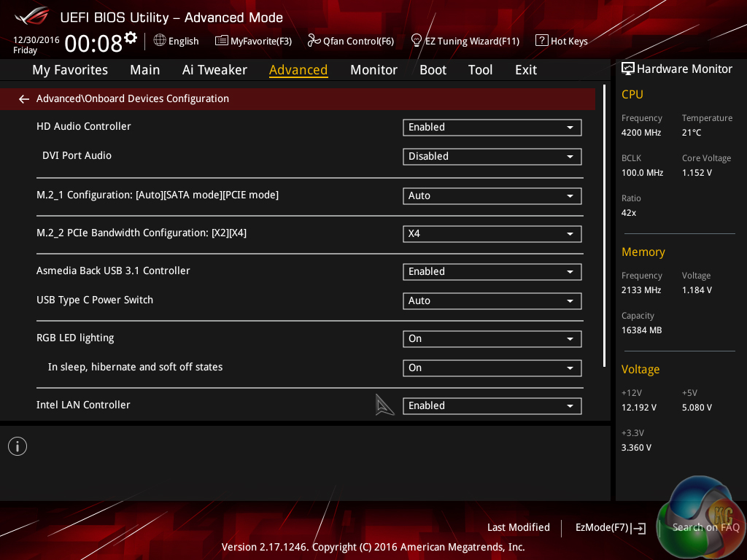Click the MyFavorite list icon
The image size is (747, 560).
click(222, 41)
